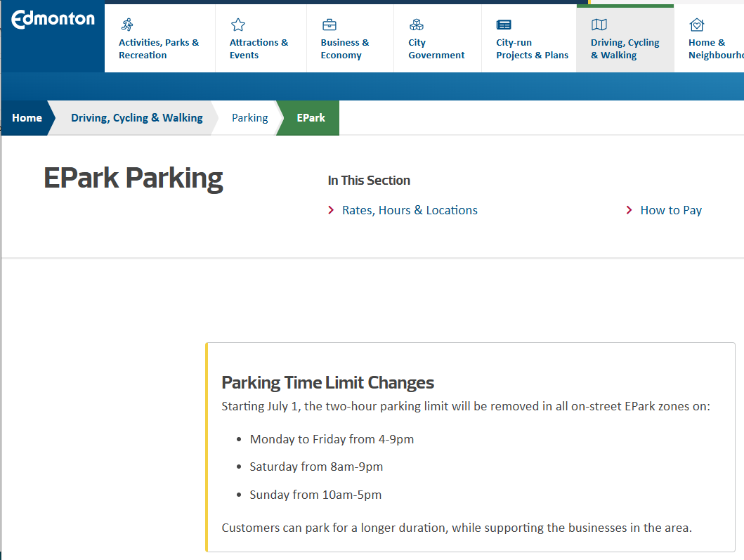Click the green EPark breadcrumb
Screen dimensions: 744x560
(311, 118)
